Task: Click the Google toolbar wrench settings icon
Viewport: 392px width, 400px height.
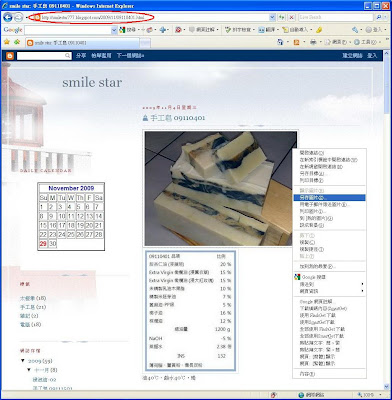Action: pos(355,30)
